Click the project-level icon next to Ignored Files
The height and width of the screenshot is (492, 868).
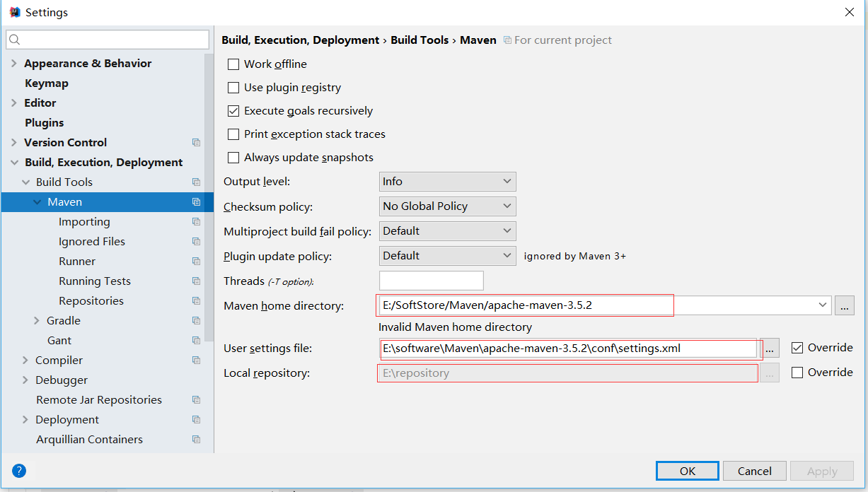[x=196, y=242]
